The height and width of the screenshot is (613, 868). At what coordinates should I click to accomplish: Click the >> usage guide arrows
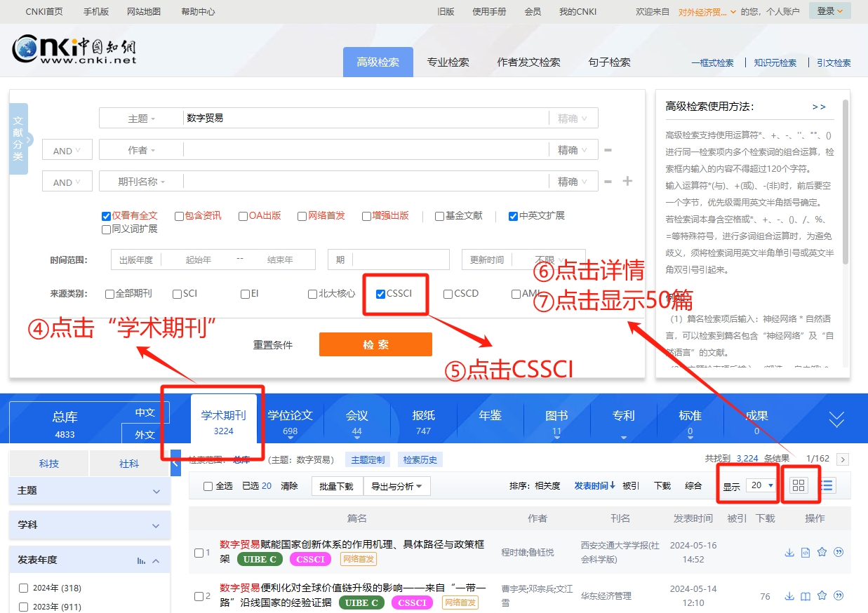(819, 107)
